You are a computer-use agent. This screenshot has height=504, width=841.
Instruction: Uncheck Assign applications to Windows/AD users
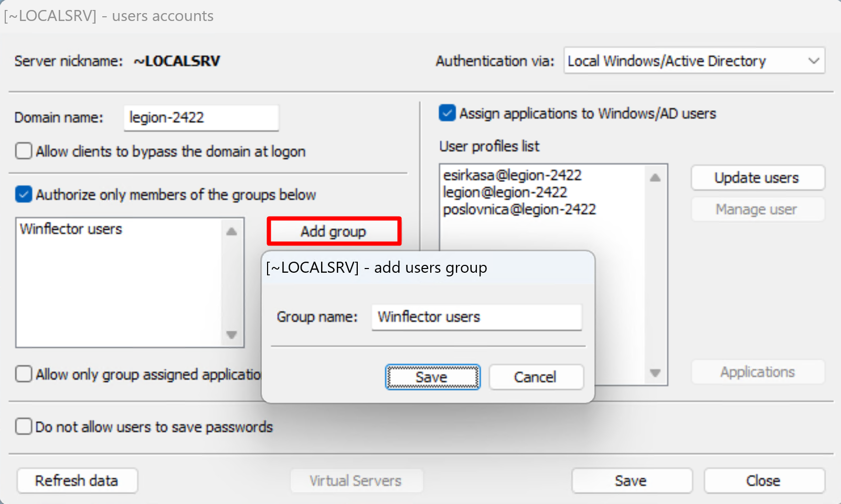(447, 113)
